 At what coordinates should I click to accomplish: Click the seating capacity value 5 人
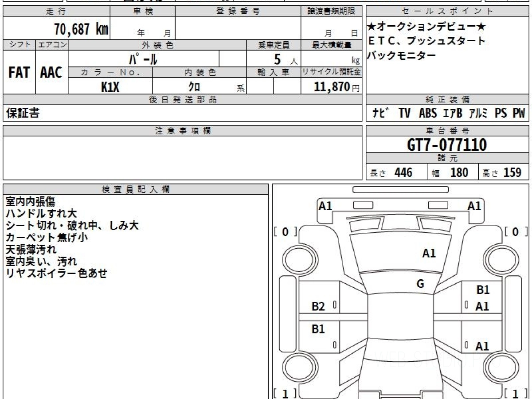coord(286,59)
